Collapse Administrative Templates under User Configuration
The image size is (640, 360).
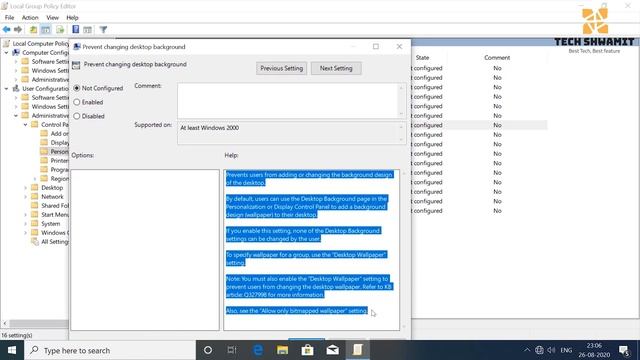16,116
